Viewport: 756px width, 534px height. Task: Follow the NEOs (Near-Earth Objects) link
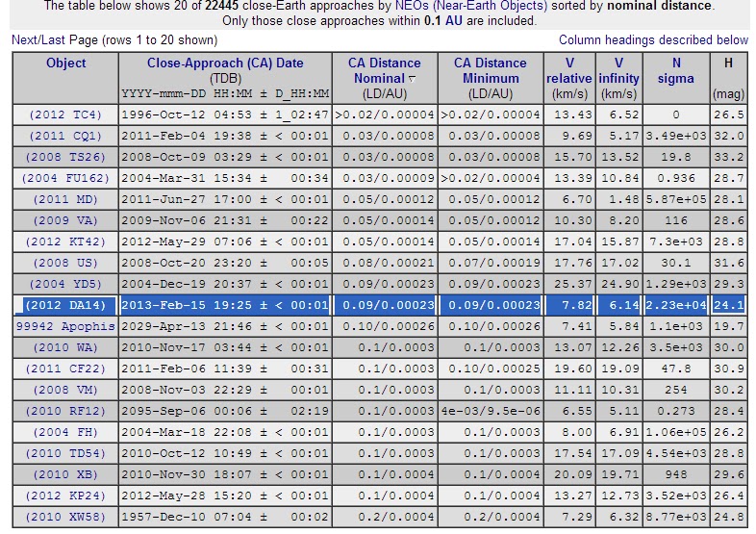471,6
